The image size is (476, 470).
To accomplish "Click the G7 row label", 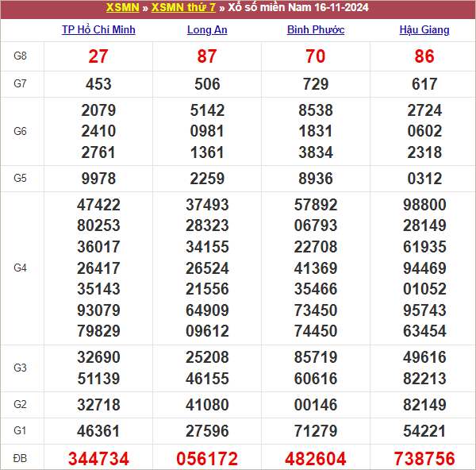I will (x=20, y=83).
